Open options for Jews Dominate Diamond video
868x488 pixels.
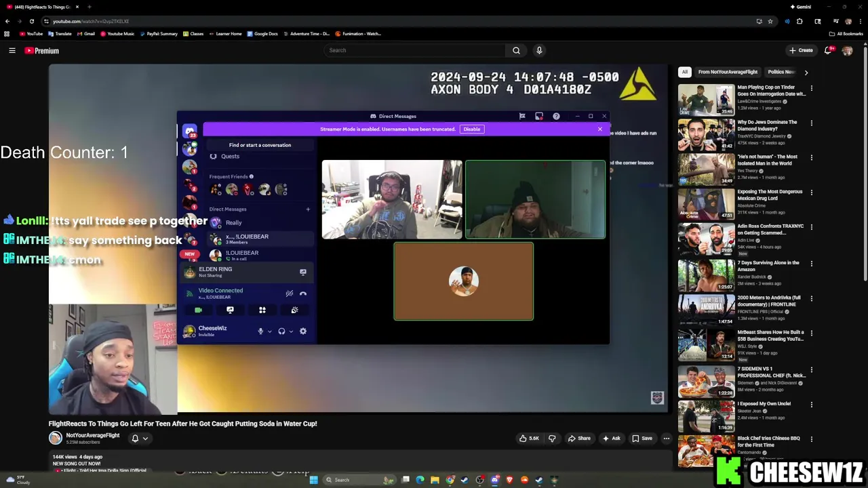click(811, 123)
